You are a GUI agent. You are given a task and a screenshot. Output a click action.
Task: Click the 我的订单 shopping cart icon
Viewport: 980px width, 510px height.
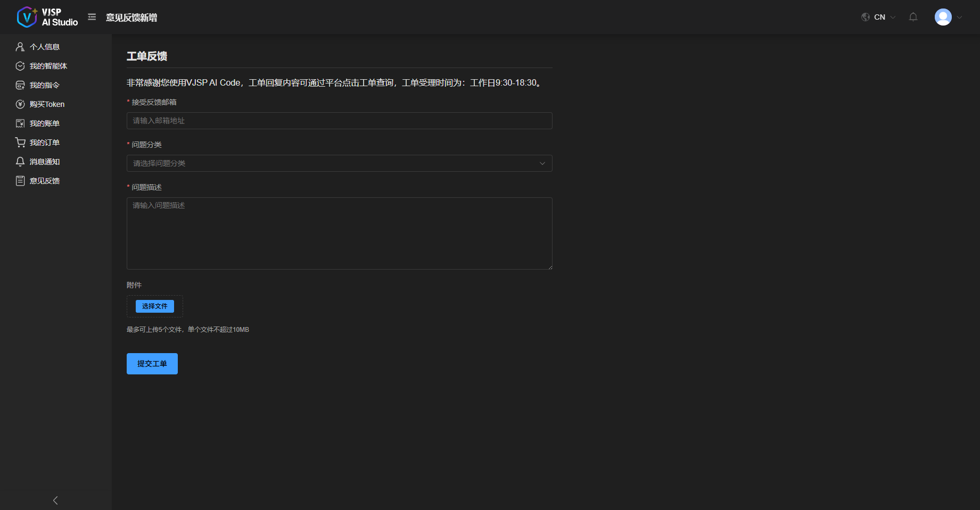click(20, 143)
